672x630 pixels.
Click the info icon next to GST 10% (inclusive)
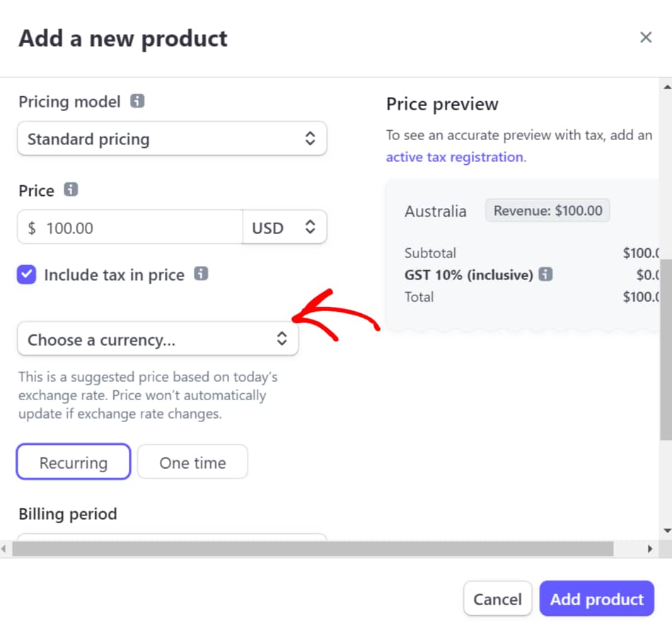click(x=545, y=274)
